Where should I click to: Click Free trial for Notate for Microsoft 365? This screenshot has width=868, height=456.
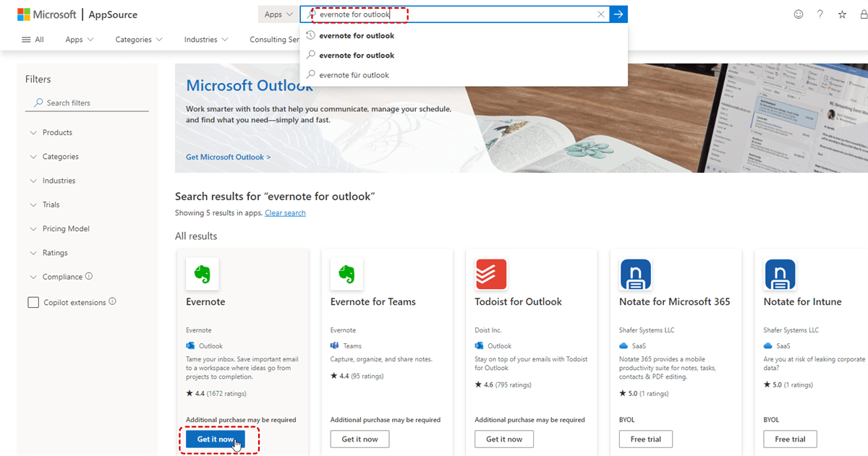point(646,439)
